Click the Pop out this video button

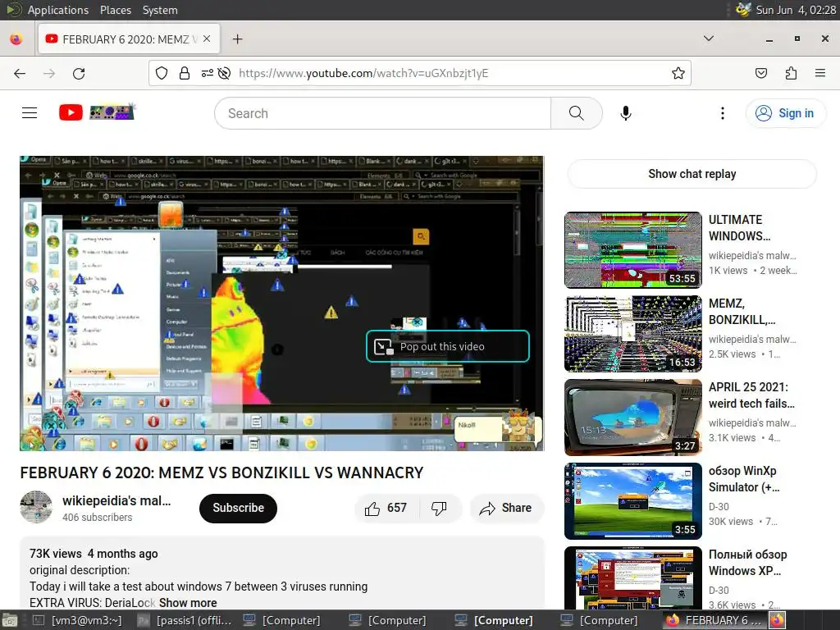pos(448,347)
